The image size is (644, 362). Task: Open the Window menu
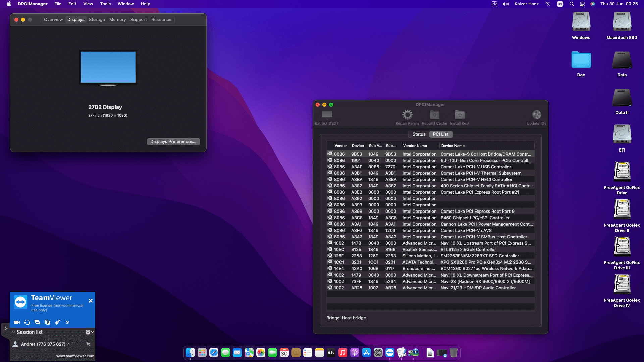[x=126, y=4]
